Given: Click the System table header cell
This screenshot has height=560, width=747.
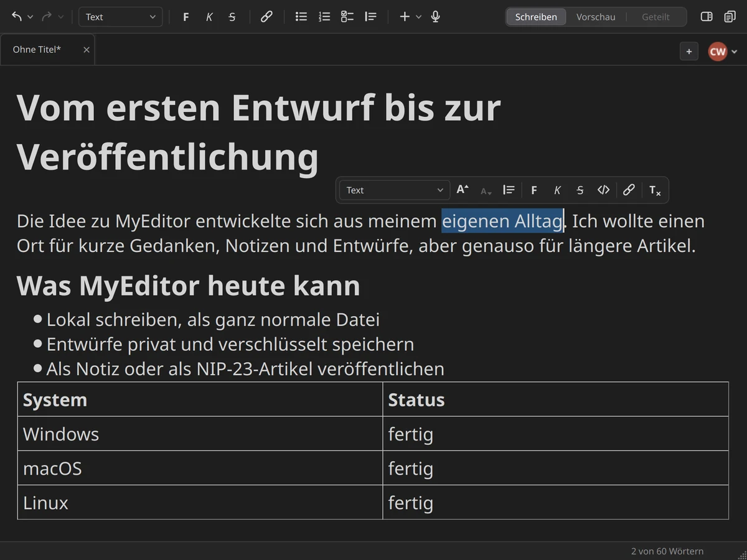Looking at the screenshot, I should (200, 399).
